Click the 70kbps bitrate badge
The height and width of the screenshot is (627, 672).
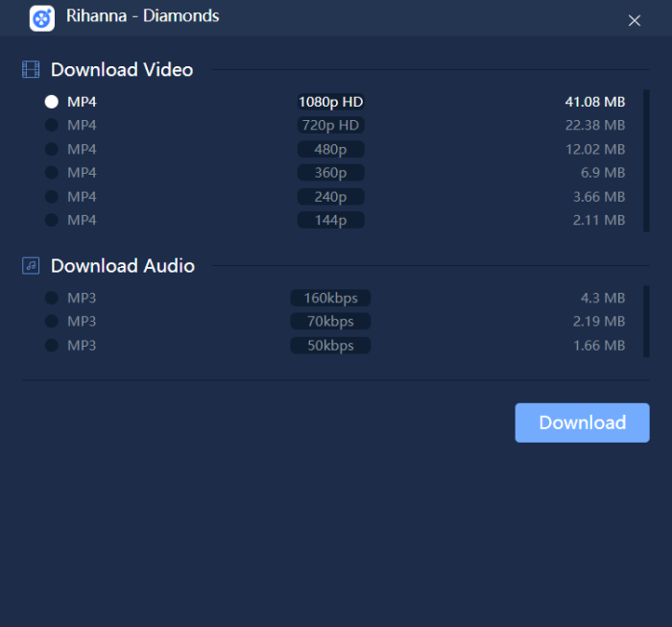(330, 321)
